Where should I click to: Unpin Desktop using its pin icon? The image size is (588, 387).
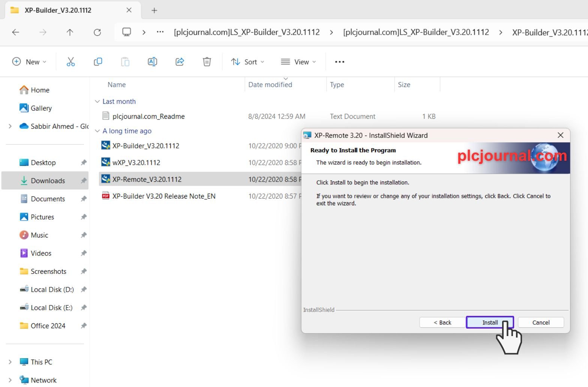84,163
